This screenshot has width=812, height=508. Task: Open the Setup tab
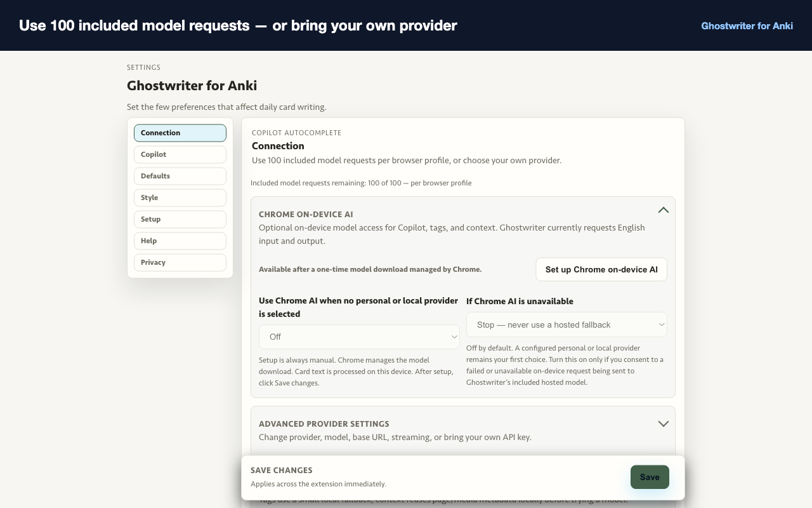(180, 219)
